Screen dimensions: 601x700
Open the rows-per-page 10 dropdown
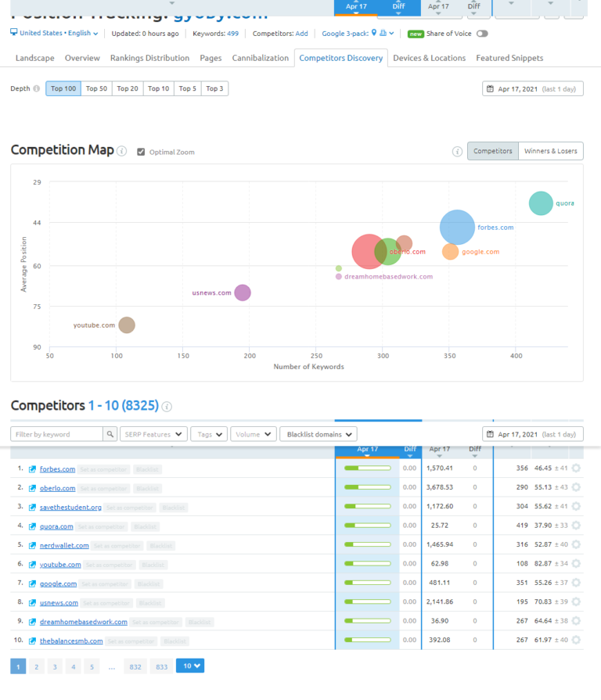(190, 666)
